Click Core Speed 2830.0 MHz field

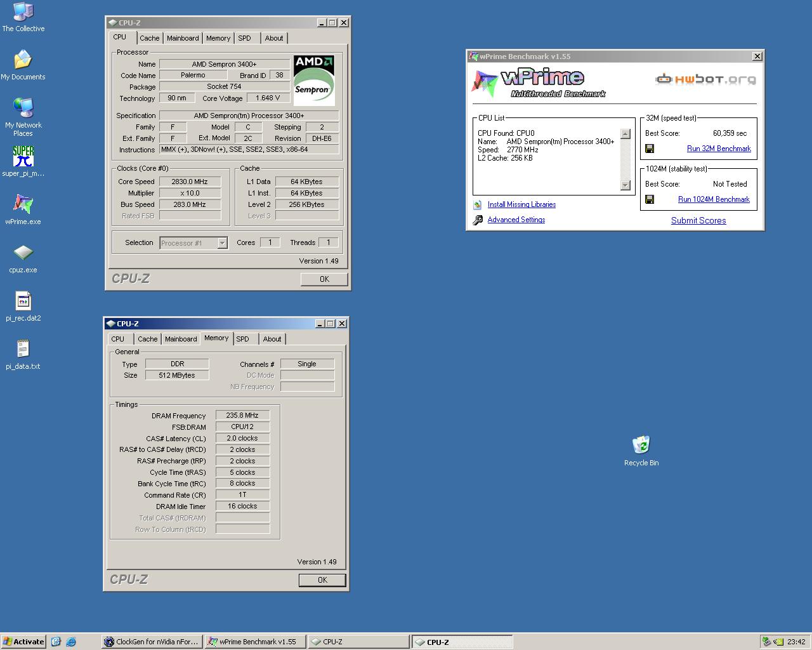pyautogui.click(x=190, y=182)
